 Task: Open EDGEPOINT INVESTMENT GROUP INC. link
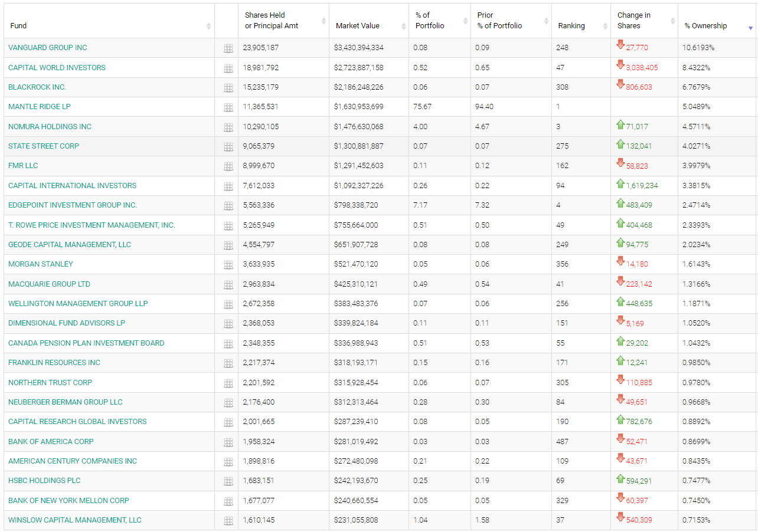(73, 205)
